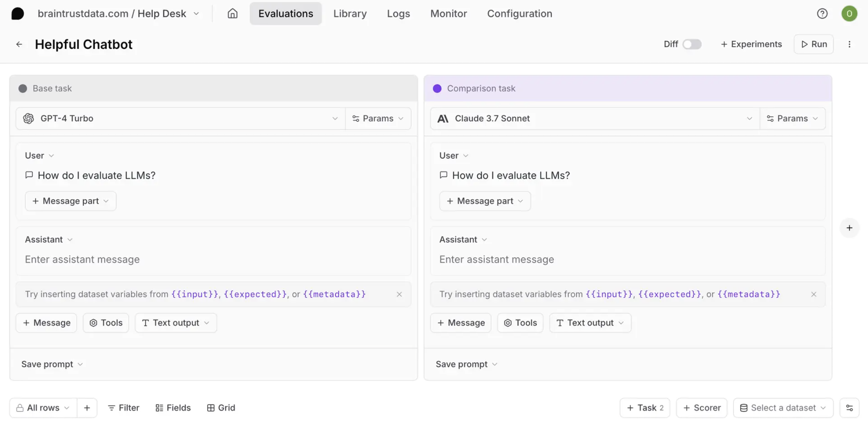868x430 pixels.
Task: Click the speech bubble icon in Base task user message
Action: click(29, 175)
